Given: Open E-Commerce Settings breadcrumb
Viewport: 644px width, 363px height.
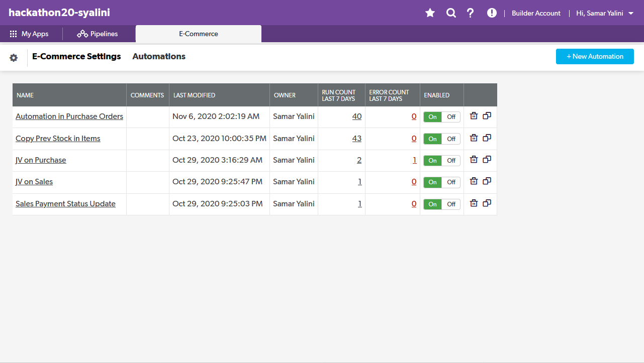Looking at the screenshot, I should [76, 56].
